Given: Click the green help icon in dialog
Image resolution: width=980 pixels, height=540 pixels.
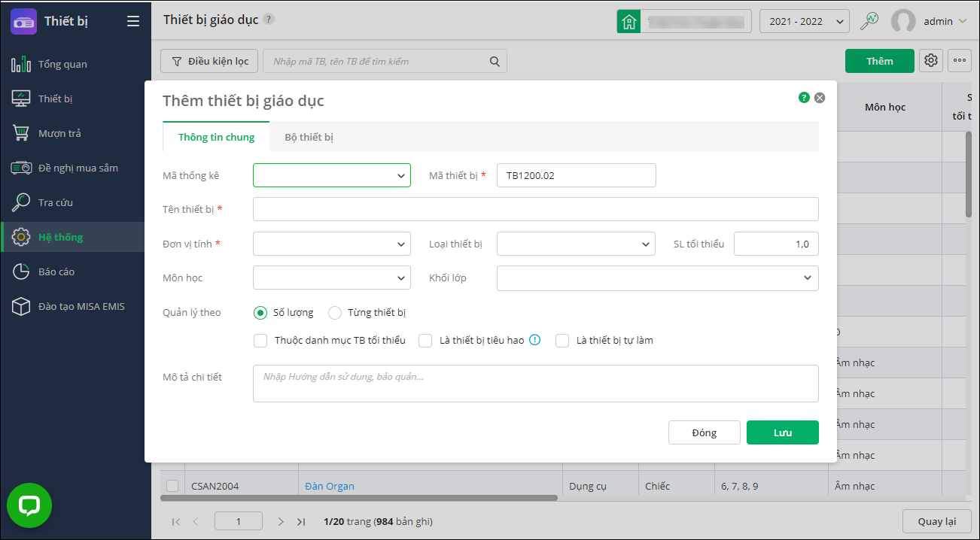Looking at the screenshot, I should (x=804, y=98).
